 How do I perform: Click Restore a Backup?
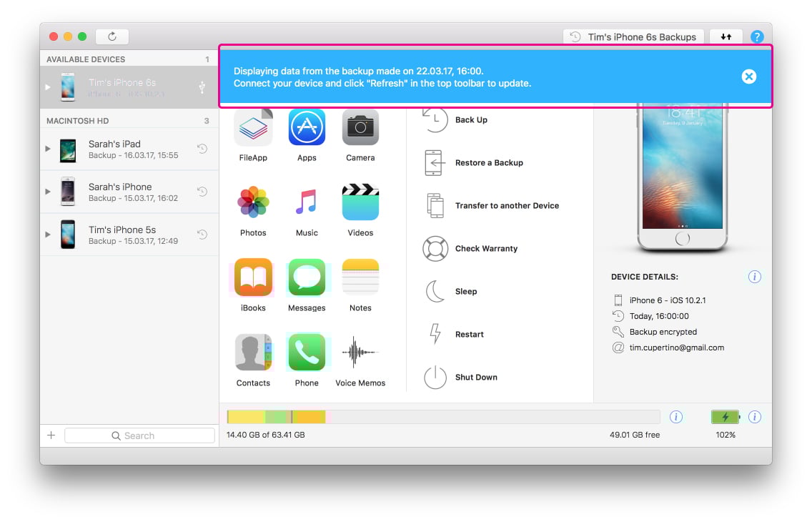473,162
